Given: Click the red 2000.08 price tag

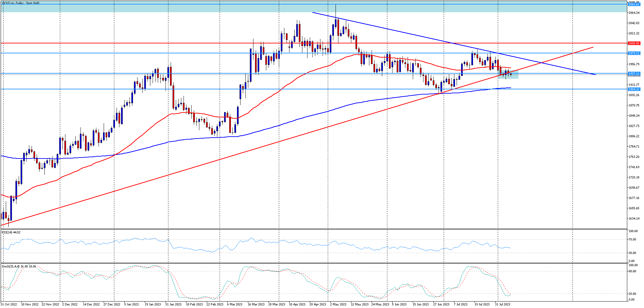Looking at the screenshot, I should [634, 43].
